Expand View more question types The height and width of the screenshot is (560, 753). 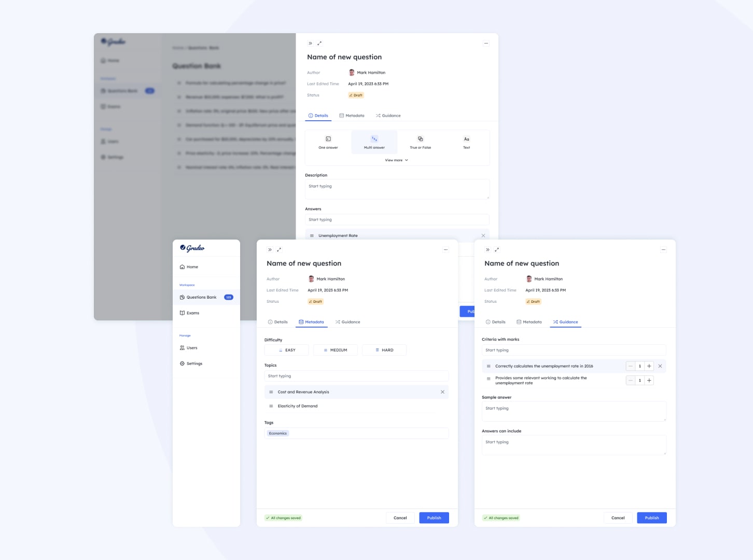click(397, 160)
